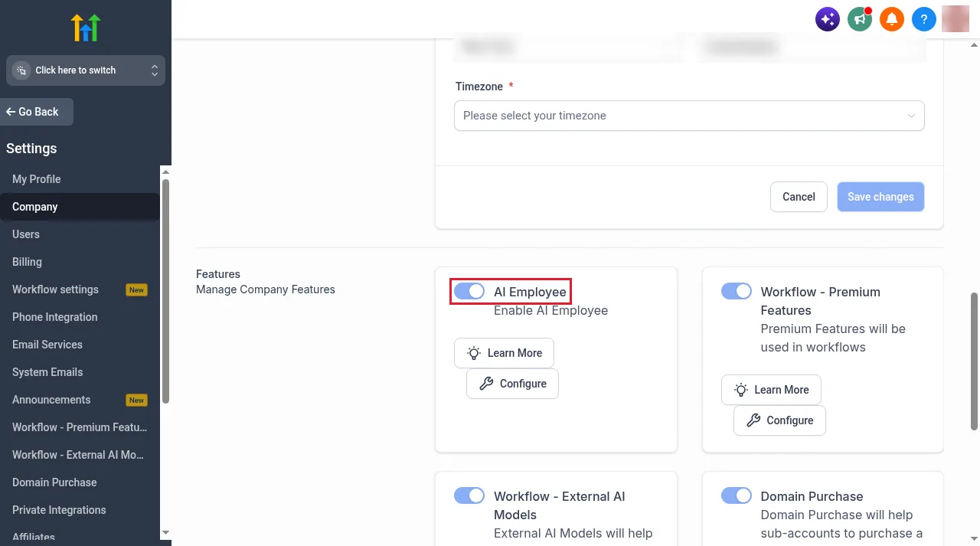Toggle Workflow - Premium Features switch
Screen dimensions: 980x546
click(737, 291)
